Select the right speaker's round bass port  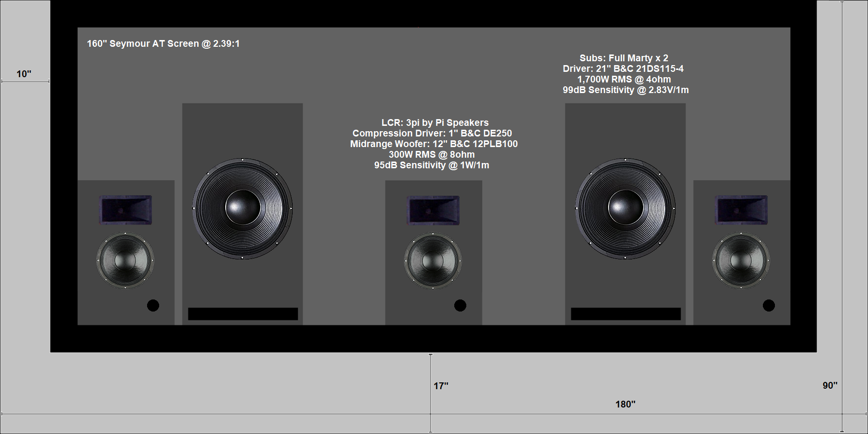pyautogui.click(x=769, y=305)
